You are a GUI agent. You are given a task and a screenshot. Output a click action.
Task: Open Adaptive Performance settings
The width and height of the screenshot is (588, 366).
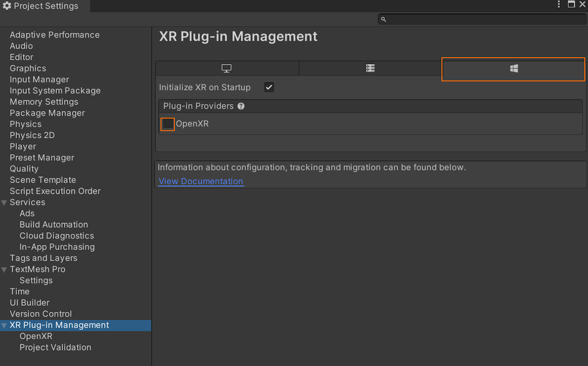click(x=55, y=35)
